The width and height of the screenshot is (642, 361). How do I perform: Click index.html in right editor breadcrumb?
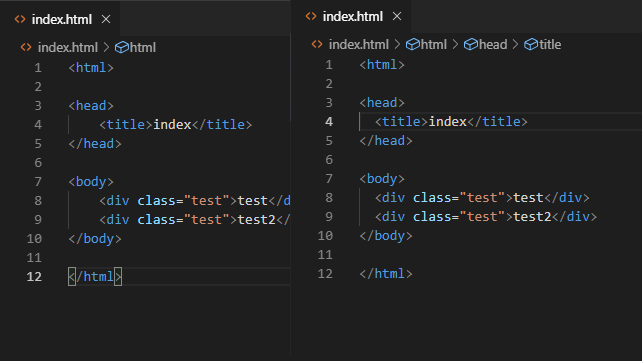359,45
